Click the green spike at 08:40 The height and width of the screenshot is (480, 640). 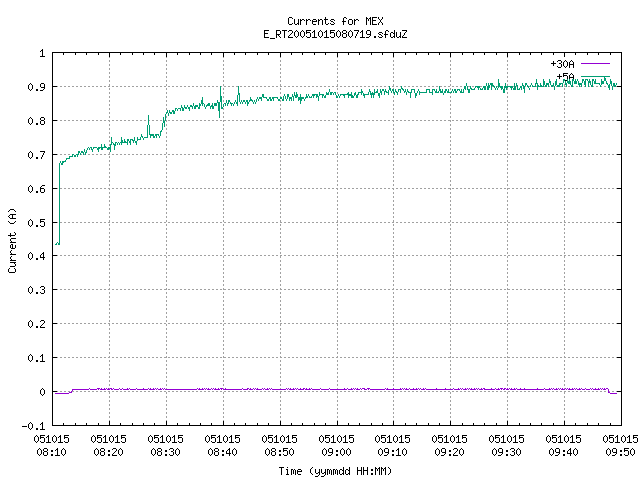pos(220,102)
